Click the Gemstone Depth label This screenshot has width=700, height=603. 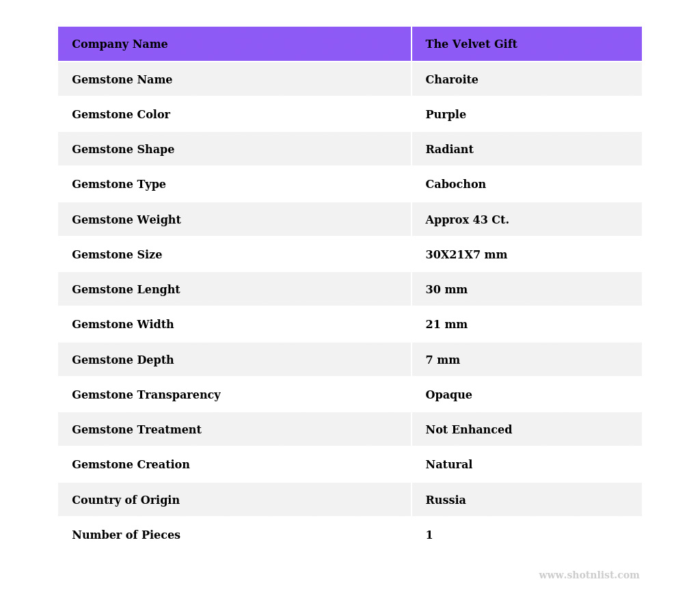pos(123,360)
